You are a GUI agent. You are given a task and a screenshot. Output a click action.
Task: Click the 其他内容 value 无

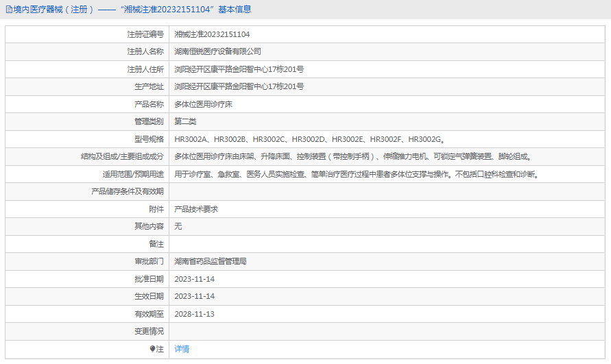coord(178,226)
